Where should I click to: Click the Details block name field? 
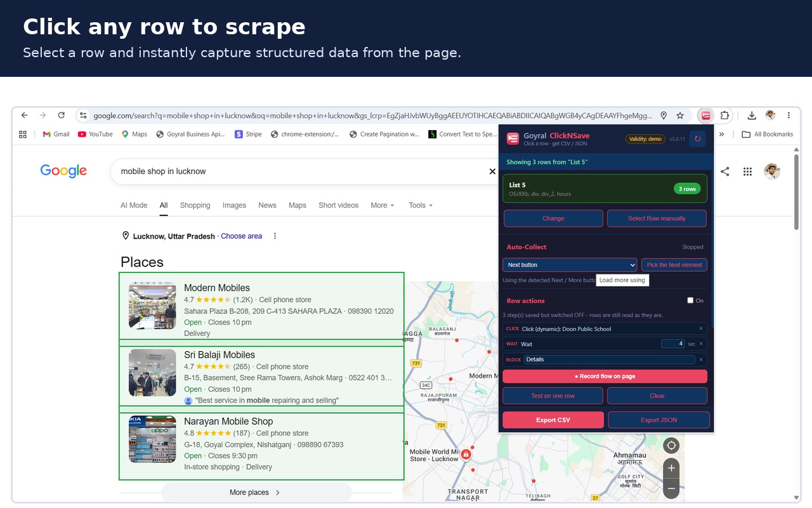[x=610, y=359]
